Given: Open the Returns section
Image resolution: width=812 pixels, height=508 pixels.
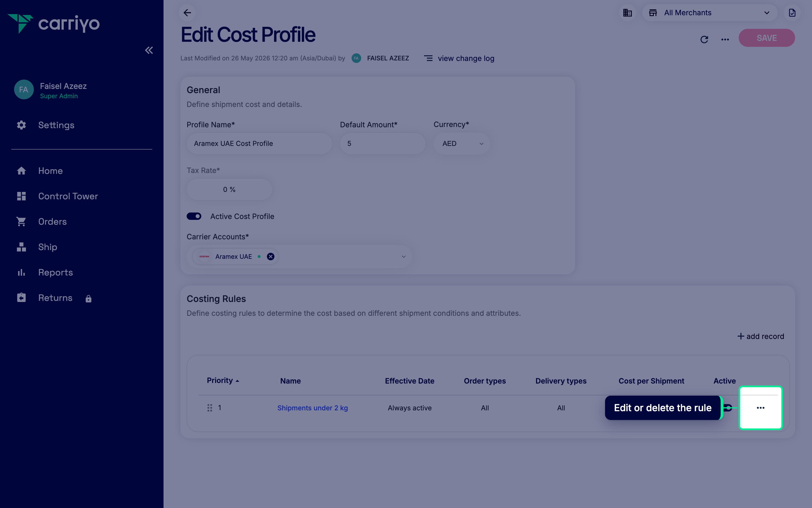Looking at the screenshot, I should (55, 298).
